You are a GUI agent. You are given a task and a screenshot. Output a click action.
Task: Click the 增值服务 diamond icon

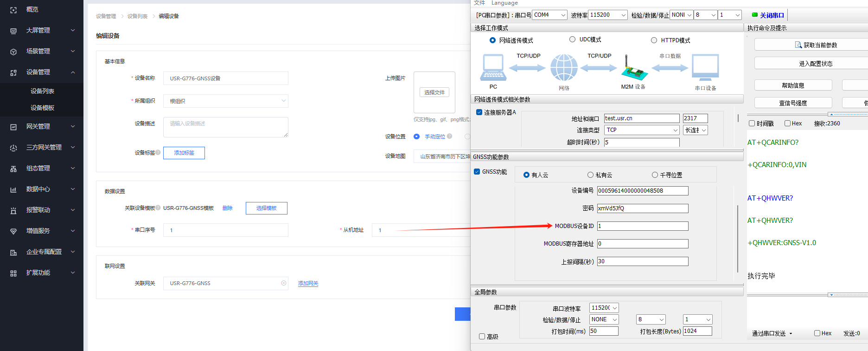tap(13, 231)
